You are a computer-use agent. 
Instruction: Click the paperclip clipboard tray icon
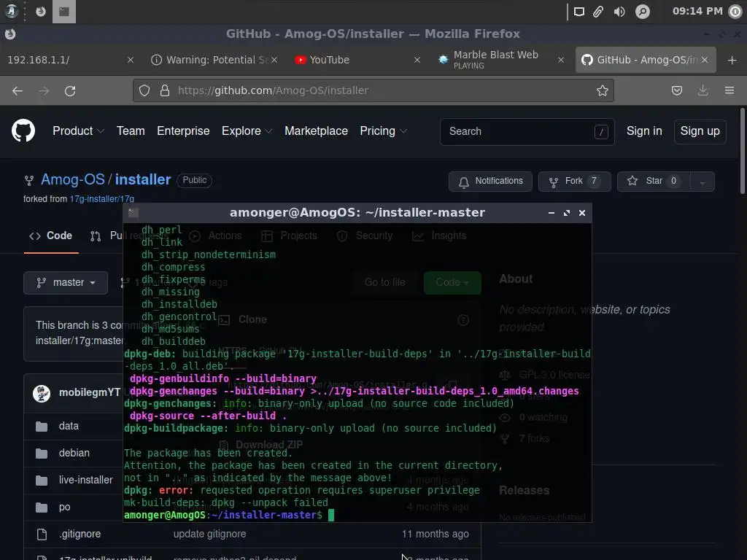[598, 12]
